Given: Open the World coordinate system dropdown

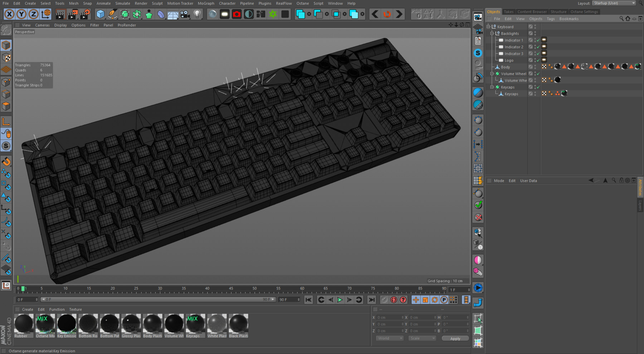Looking at the screenshot, I should [x=389, y=338].
